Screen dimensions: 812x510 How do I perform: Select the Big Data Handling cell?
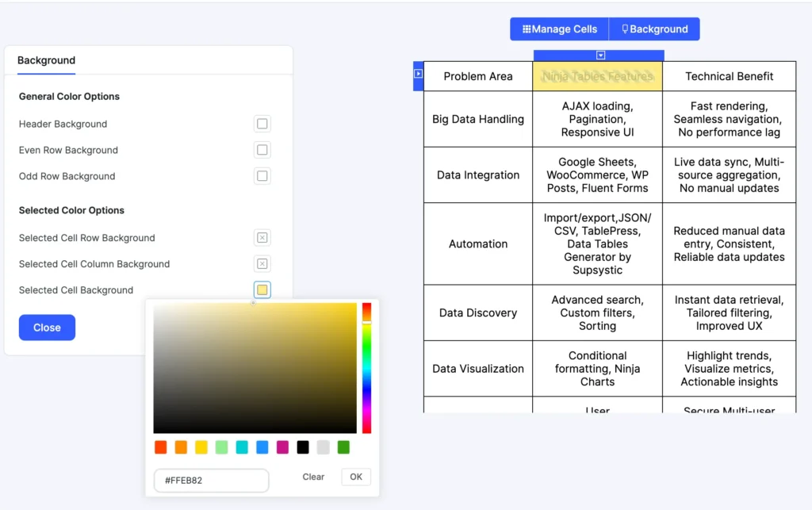[x=478, y=119]
